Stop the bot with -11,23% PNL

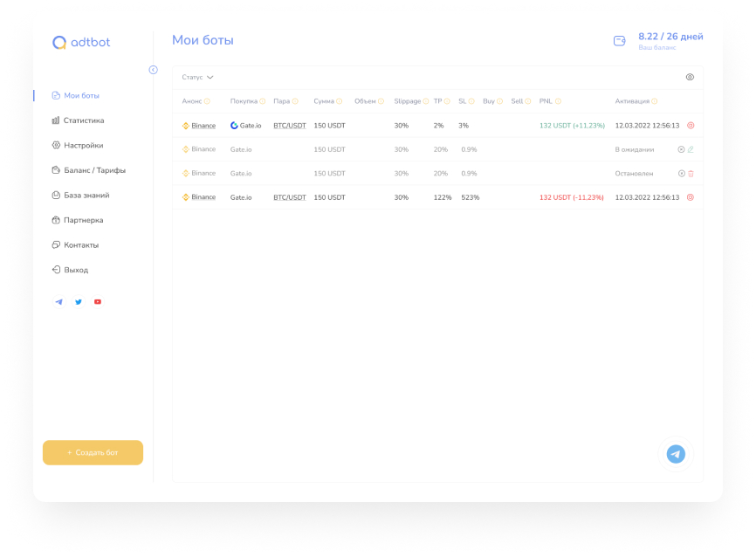[x=691, y=197]
